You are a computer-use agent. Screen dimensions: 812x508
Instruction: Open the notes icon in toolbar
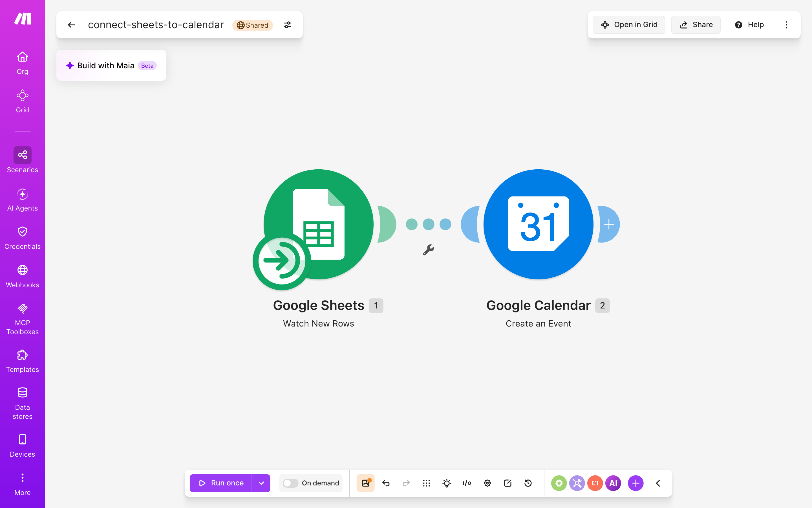pos(508,483)
